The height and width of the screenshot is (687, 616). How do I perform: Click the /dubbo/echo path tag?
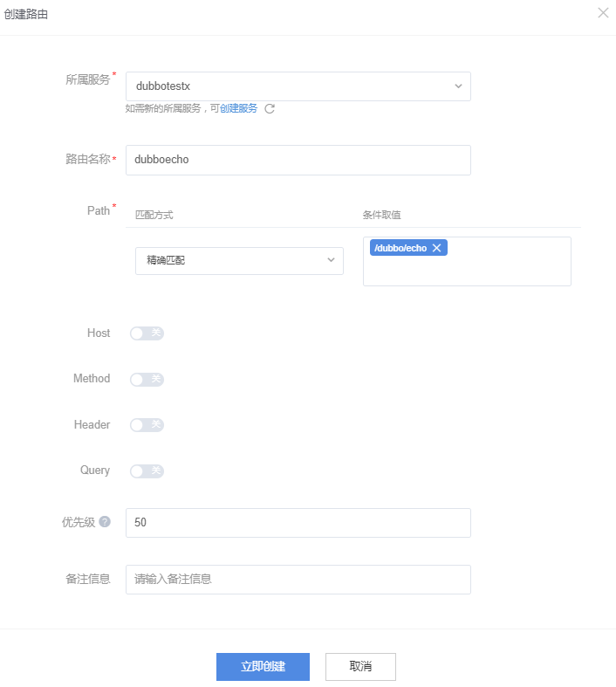click(x=400, y=248)
